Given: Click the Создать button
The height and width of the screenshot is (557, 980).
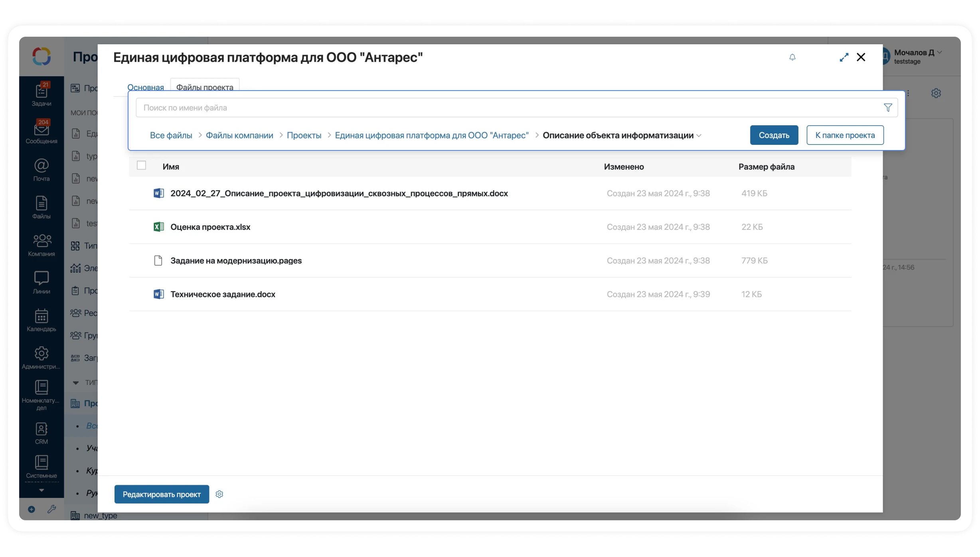Looking at the screenshot, I should click(773, 135).
